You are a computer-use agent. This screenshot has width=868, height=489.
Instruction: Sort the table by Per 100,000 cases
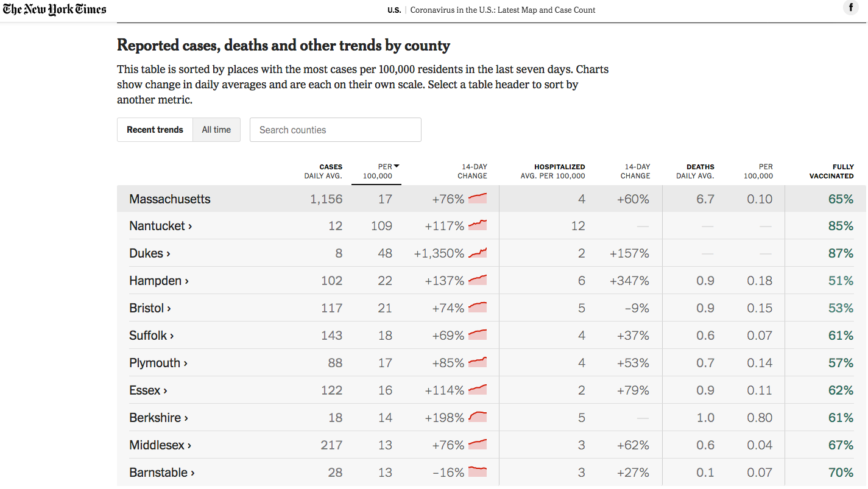[378, 171]
